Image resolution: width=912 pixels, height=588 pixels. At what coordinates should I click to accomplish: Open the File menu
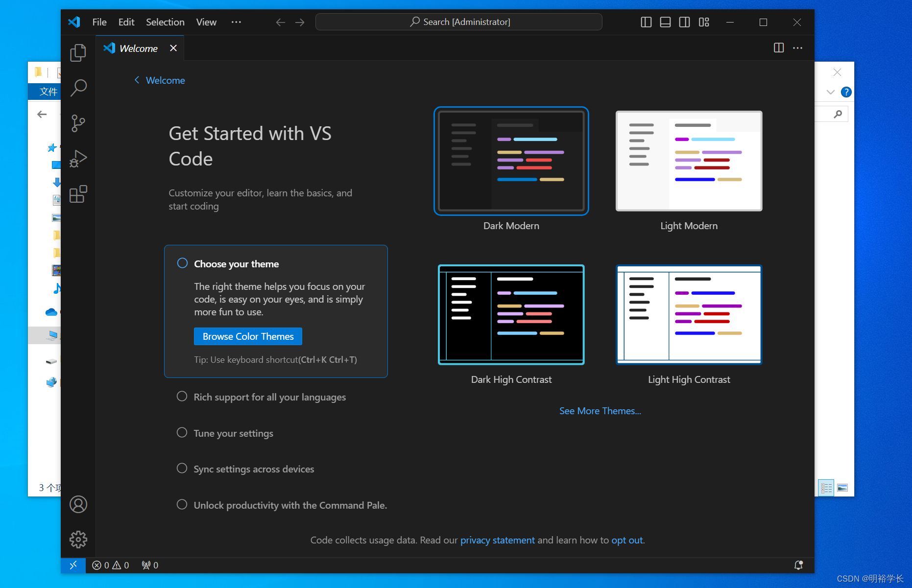[x=99, y=22]
